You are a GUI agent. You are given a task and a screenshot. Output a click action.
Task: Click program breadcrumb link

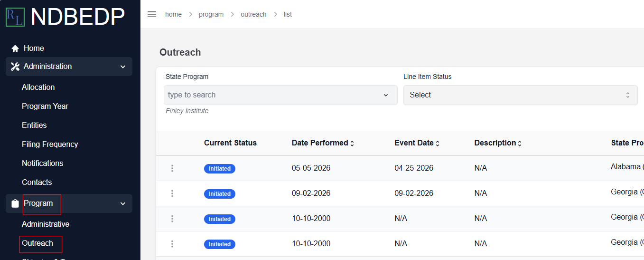tap(211, 14)
